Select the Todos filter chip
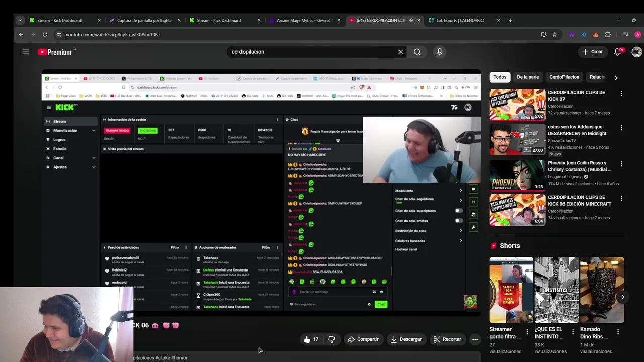Image resolution: width=644 pixels, height=362 pixels. pyautogui.click(x=500, y=77)
